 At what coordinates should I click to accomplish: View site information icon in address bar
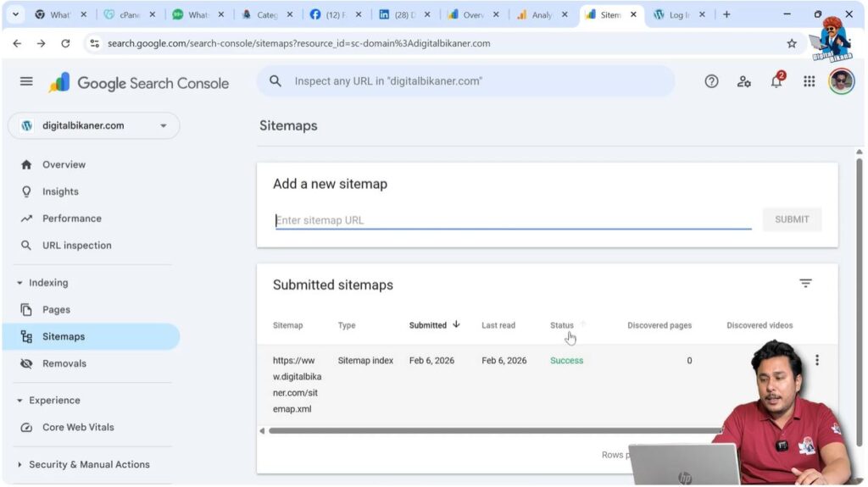[x=95, y=43]
